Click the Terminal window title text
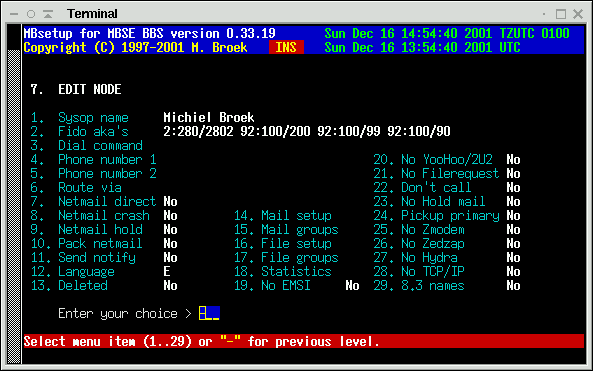This screenshot has height=371, width=593. (x=92, y=14)
